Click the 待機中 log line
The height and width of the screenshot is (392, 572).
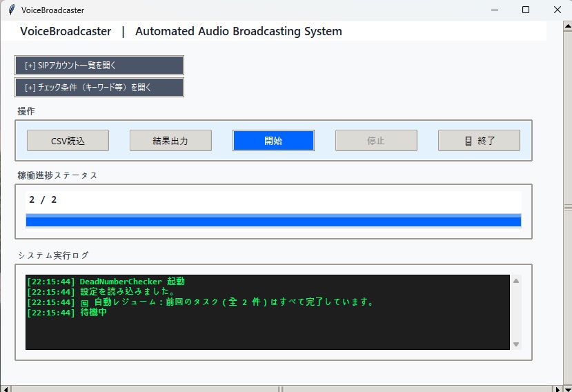point(67,312)
